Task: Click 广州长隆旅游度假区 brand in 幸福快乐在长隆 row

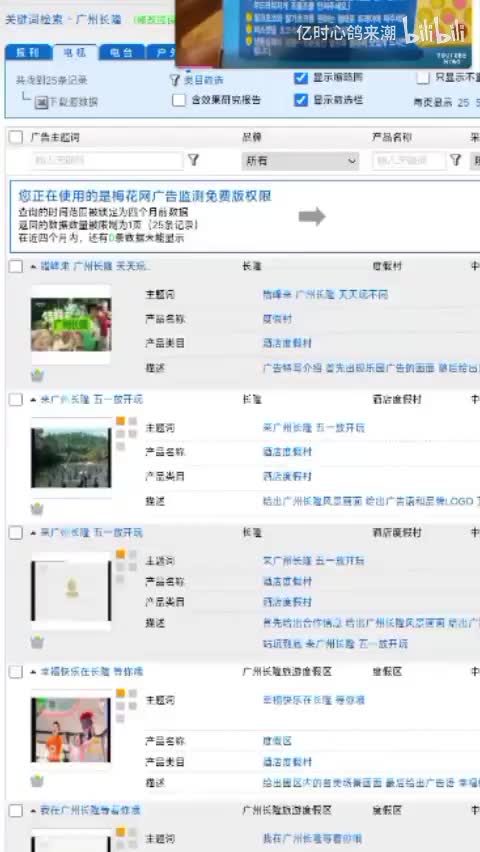Action: 287,672
